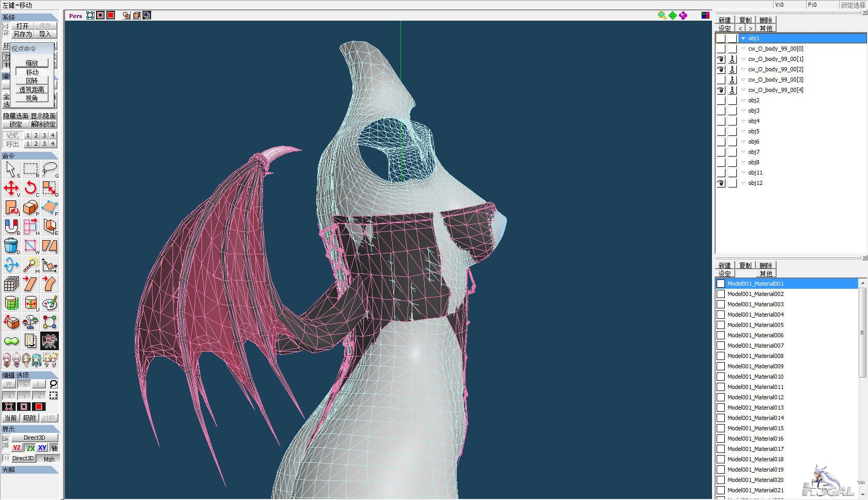This screenshot has height=500, width=868.
Task: Open the paint palette tool
Action: (x=50, y=303)
